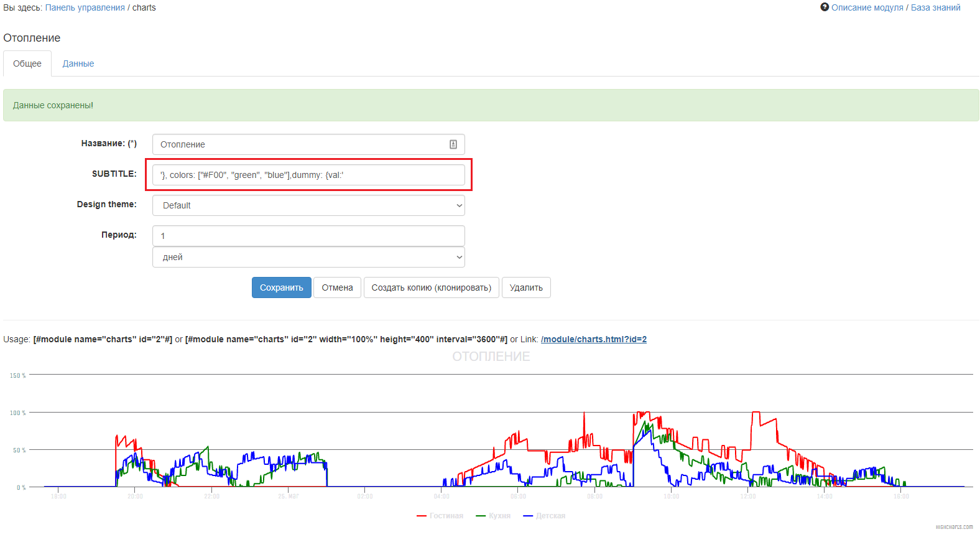The width and height of the screenshot is (980, 542).
Task: Delete the chart with the Удалить button
Action: coord(526,287)
